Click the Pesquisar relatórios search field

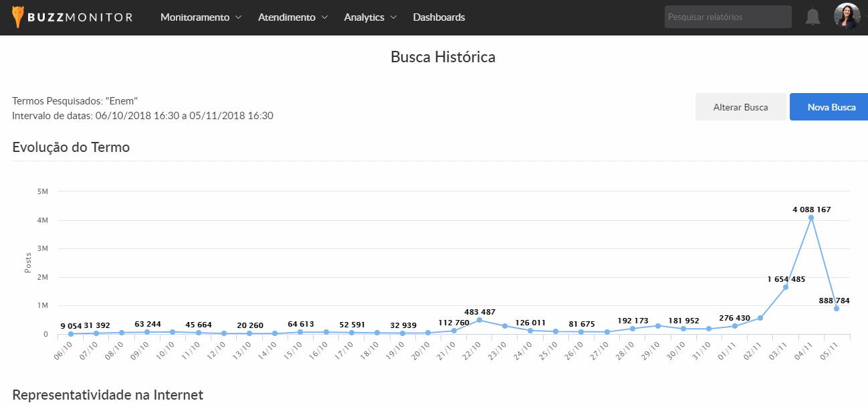(x=728, y=17)
